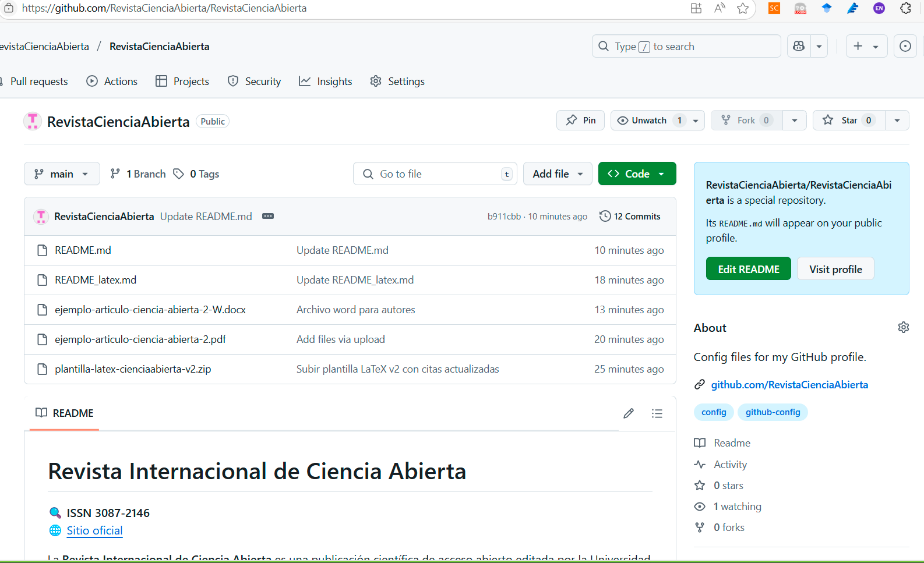
Task: Open the browser extensions puzzle icon
Action: (905, 8)
